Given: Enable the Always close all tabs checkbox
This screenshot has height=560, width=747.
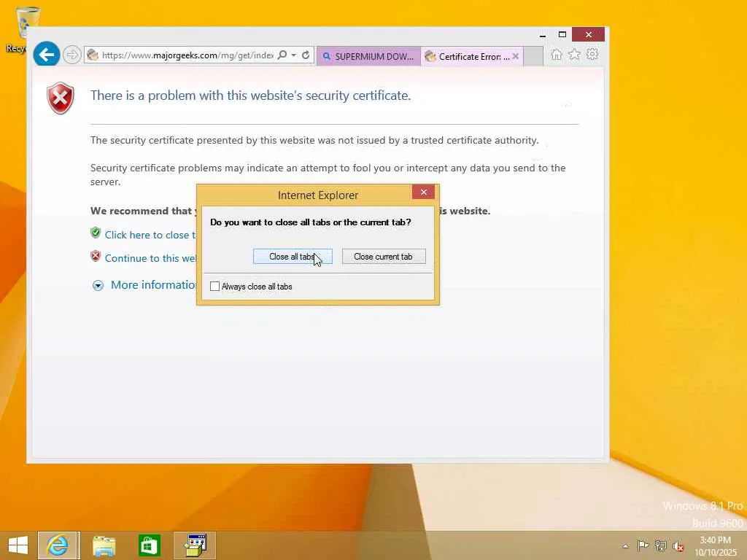Looking at the screenshot, I should click(215, 286).
